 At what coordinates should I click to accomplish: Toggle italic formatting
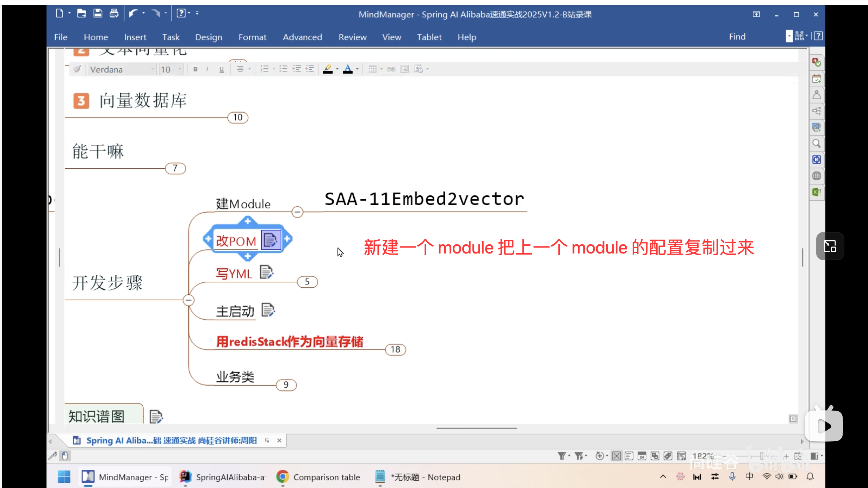(207, 69)
